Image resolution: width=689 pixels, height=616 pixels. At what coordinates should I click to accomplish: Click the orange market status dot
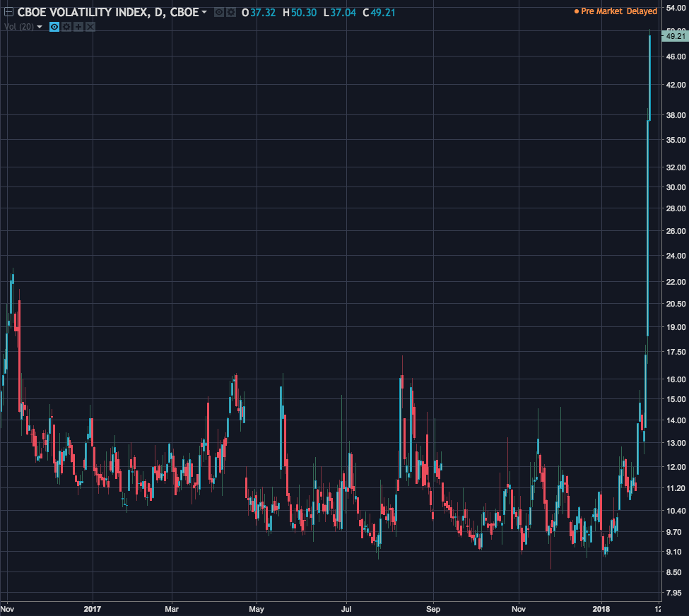tap(577, 11)
